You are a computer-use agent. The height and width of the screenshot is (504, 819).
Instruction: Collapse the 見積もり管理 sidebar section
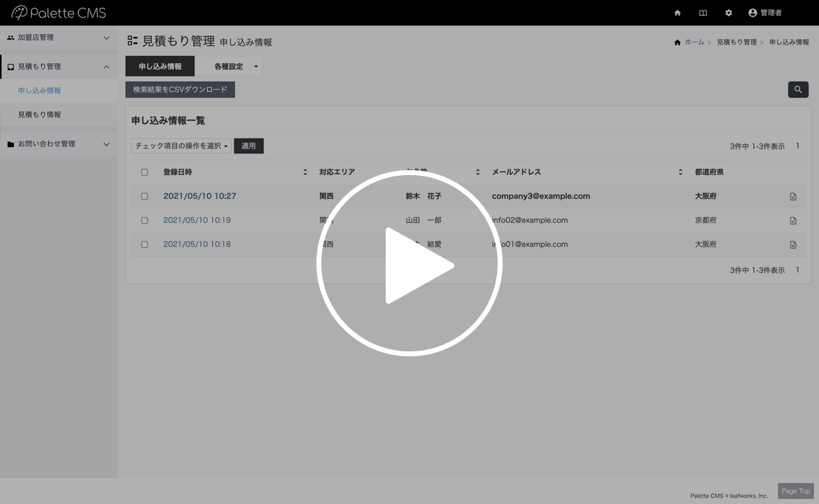pos(106,67)
